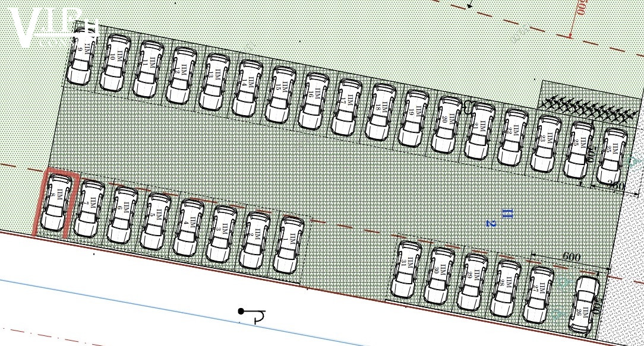Viewport: 644px width, 346px height.
Task: Select the car in parking space 20
Action: coord(447,125)
